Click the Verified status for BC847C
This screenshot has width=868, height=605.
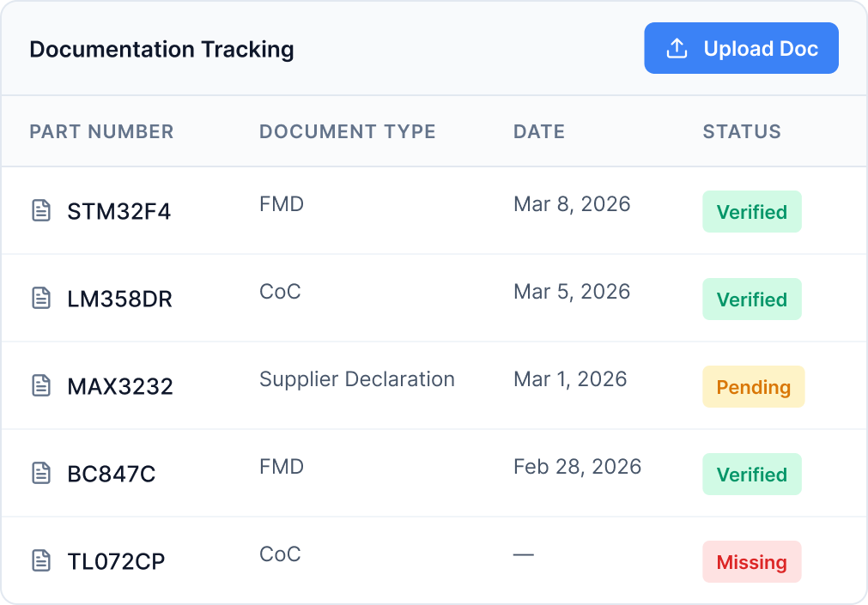[751, 474]
